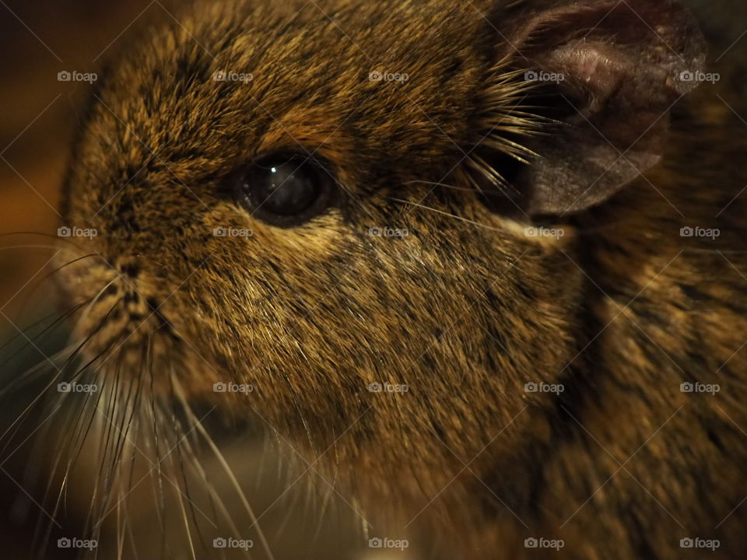
Task: Click the foap text in the lower-right watermark
Action: click(552, 387)
